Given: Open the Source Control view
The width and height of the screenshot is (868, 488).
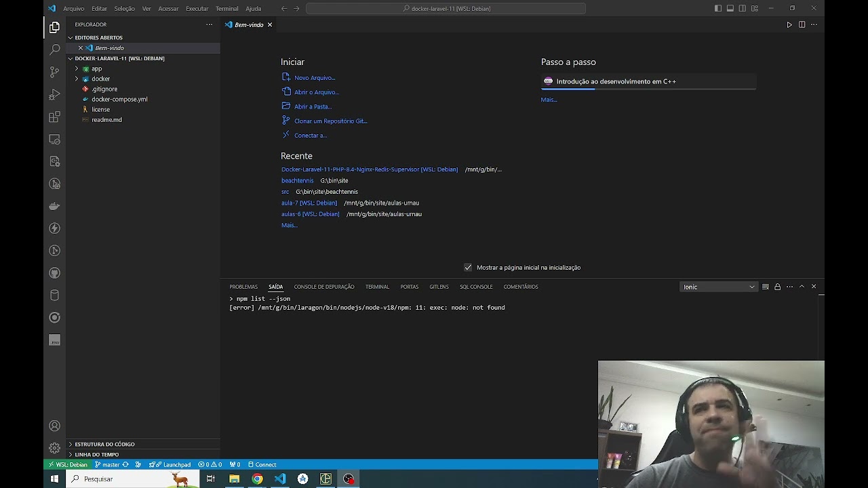Looking at the screenshot, I should 55,72.
